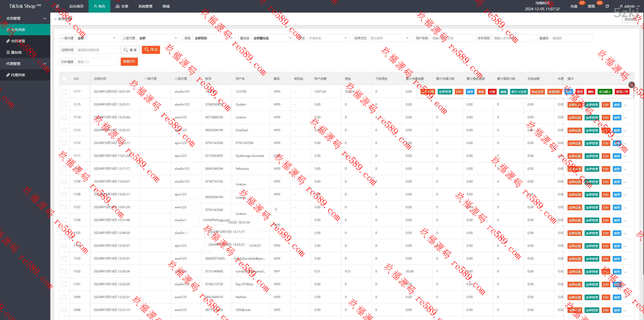644x320 pixels.
Task: Toggle the select-all header checkbox
Action: [x=64, y=79]
